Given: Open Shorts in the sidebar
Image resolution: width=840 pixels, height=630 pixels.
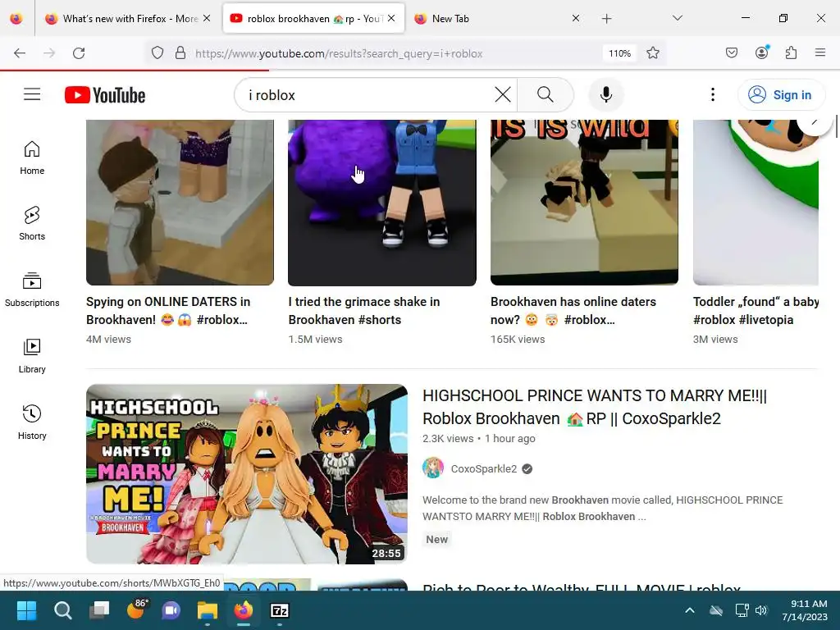Looking at the screenshot, I should [32, 223].
